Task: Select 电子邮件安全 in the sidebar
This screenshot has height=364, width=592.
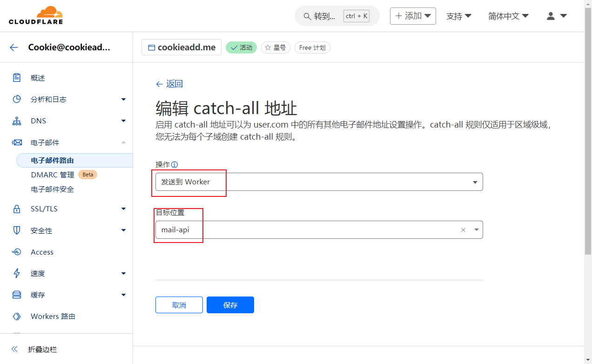Action: (x=52, y=189)
